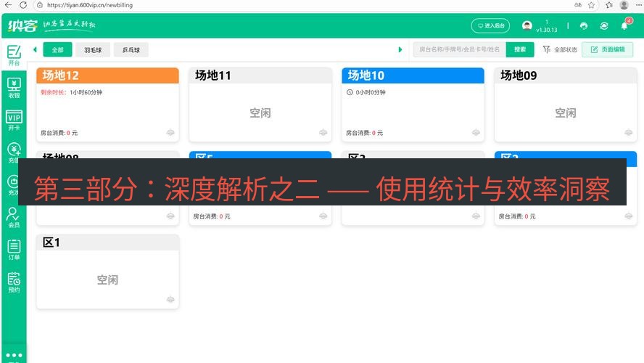The height and width of the screenshot is (363, 644).
Task: Select the idle 场地09 card
Action: (x=566, y=105)
